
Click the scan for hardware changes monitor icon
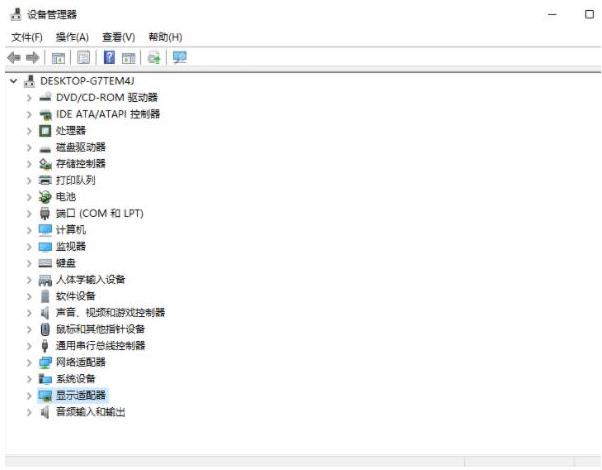[x=179, y=58]
